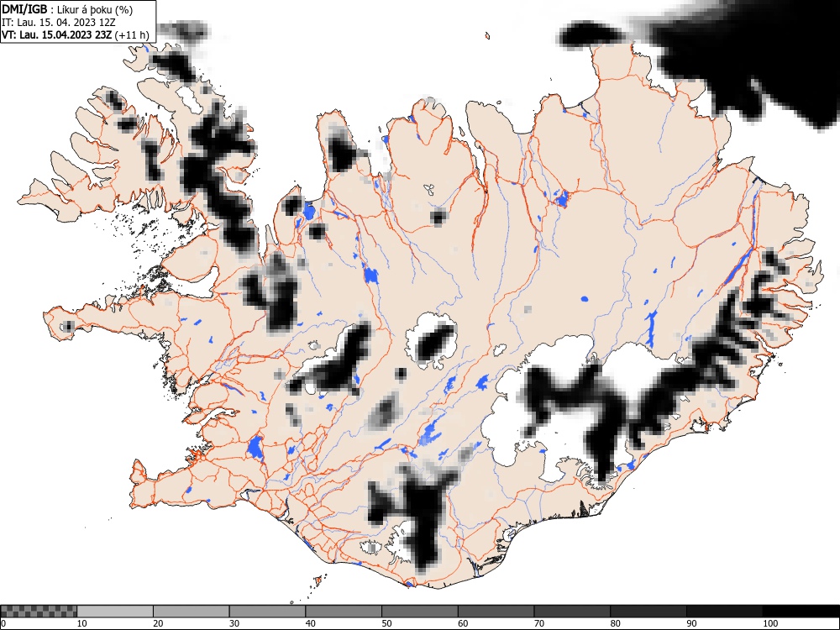
Task: Select the "IT: Lau. 15. 04. 2023 12Z" line
Action: click(x=59, y=23)
